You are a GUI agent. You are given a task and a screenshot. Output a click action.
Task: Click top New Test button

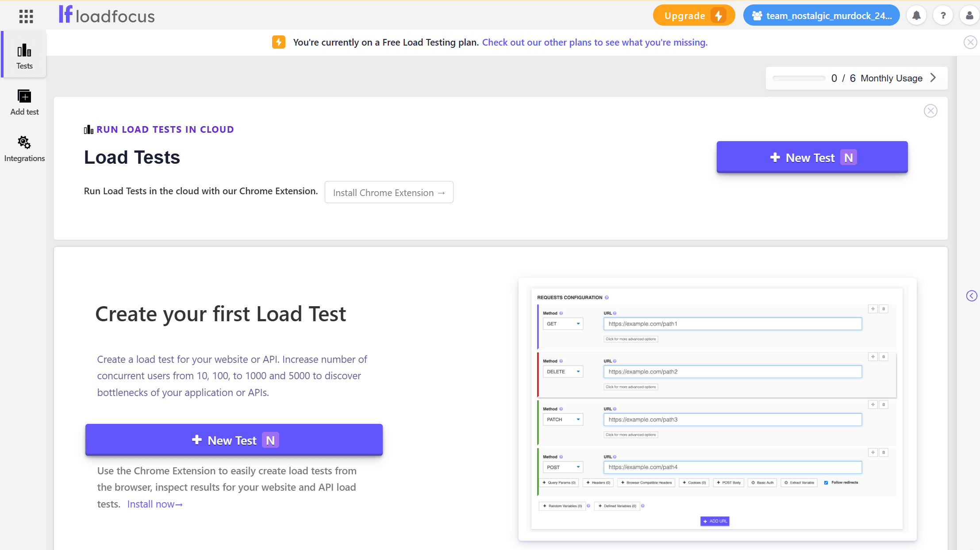pyautogui.click(x=812, y=158)
